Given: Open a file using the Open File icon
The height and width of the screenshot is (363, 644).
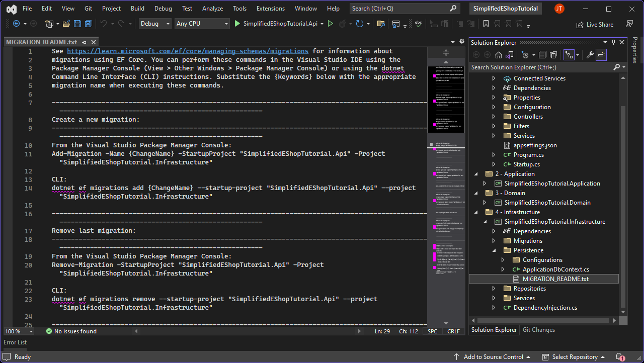Looking at the screenshot, I should [67, 24].
